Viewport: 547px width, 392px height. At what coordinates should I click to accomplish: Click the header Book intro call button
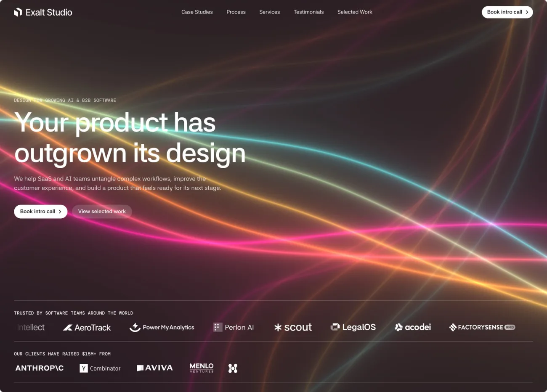pyautogui.click(x=507, y=12)
